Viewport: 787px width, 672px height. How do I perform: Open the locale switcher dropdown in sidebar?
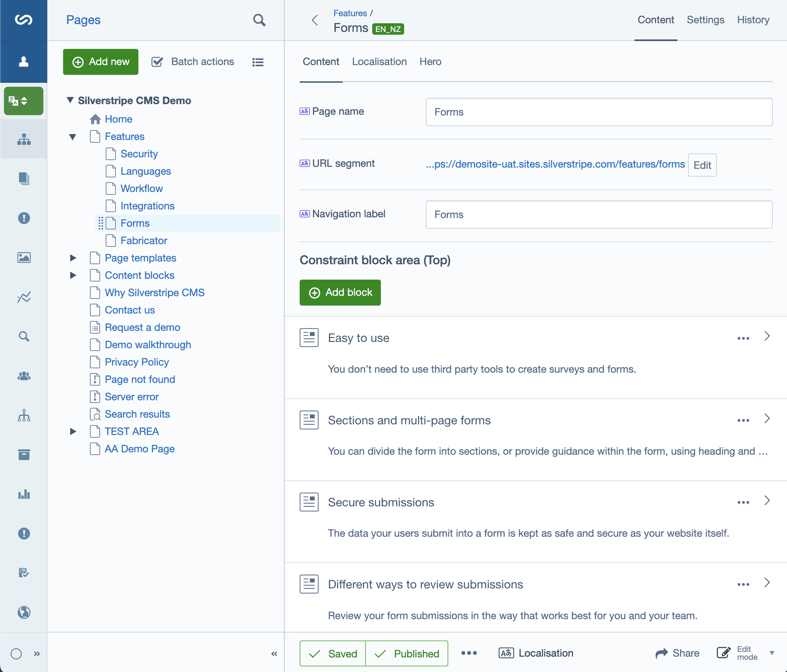pyautogui.click(x=24, y=101)
